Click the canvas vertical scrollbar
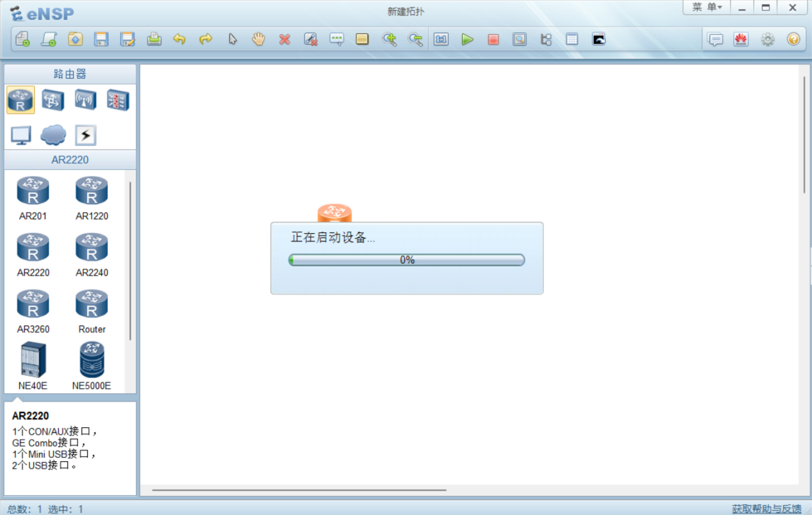 805,135
